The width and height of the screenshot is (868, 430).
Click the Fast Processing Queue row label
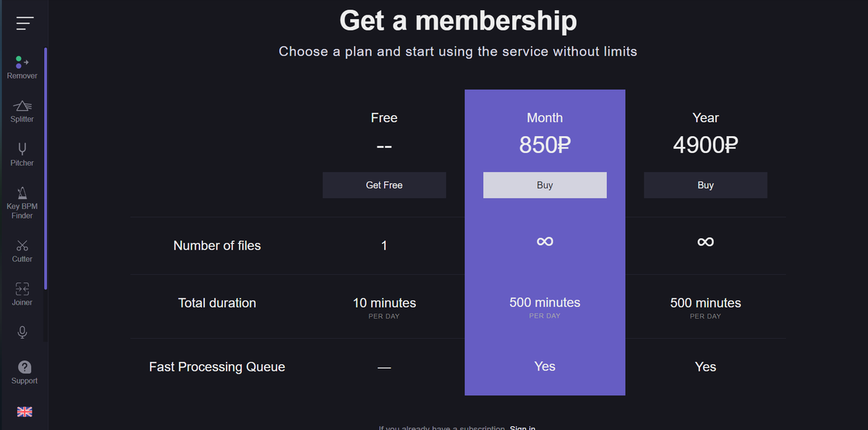[217, 367]
